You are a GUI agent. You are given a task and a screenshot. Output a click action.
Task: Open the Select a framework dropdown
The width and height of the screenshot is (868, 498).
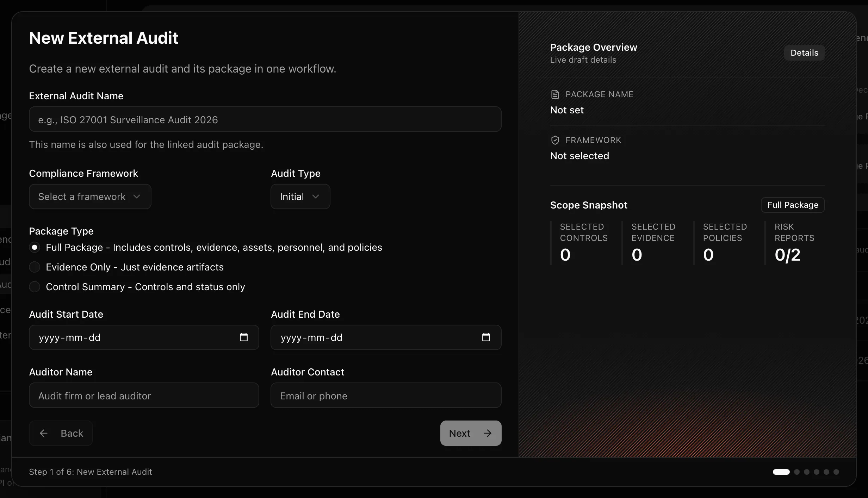click(90, 197)
